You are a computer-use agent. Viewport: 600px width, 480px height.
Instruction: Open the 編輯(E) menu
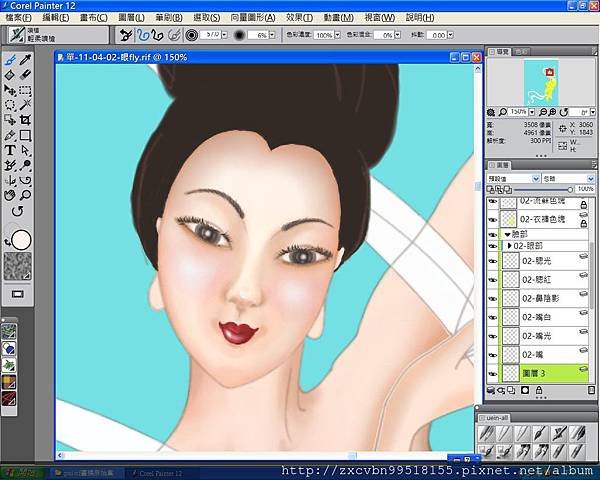(55, 18)
